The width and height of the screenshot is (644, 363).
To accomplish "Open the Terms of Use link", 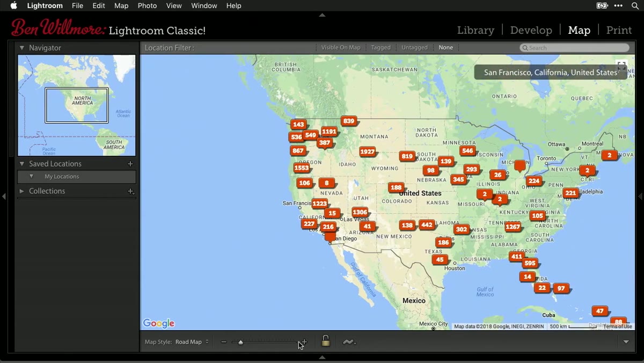I will point(618,326).
